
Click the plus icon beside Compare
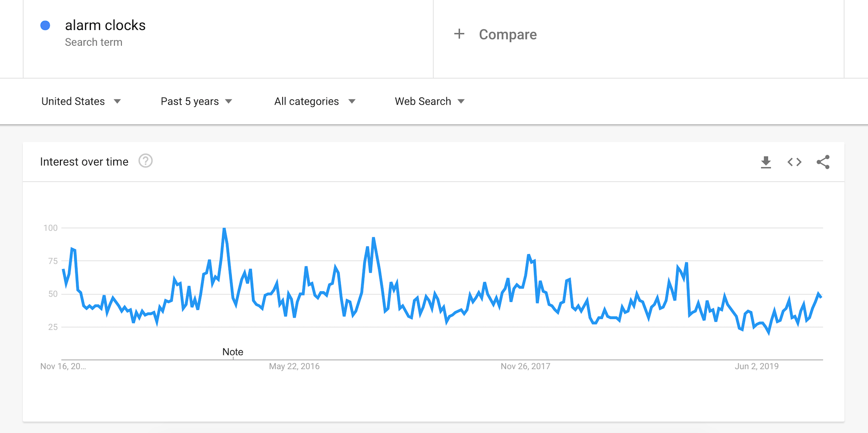tap(459, 34)
